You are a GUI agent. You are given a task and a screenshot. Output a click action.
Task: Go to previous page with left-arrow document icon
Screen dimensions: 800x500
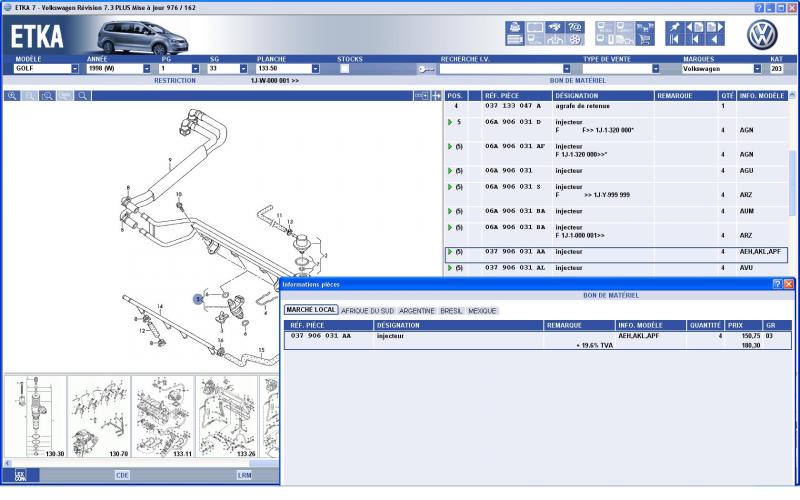click(x=695, y=27)
